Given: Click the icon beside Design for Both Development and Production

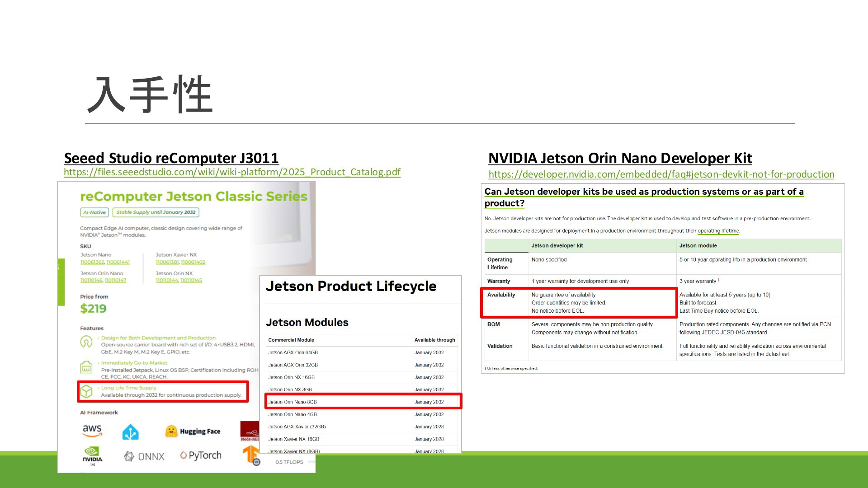Looking at the screenshot, I should coord(86,342).
